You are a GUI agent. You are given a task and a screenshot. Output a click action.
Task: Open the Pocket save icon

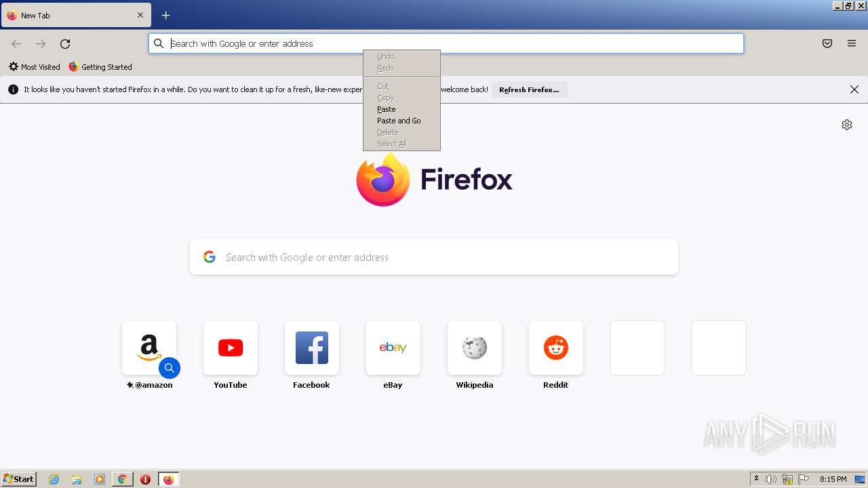click(827, 43)
